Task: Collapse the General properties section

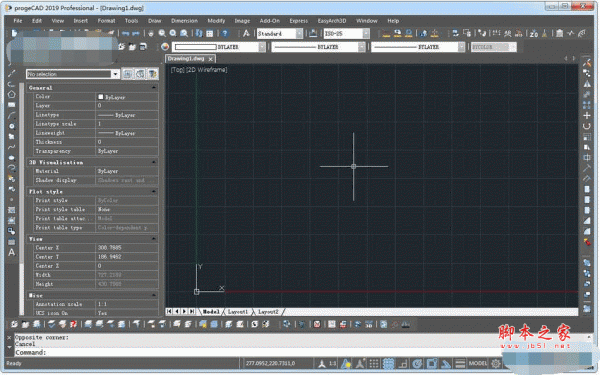Action: (154, 88)
